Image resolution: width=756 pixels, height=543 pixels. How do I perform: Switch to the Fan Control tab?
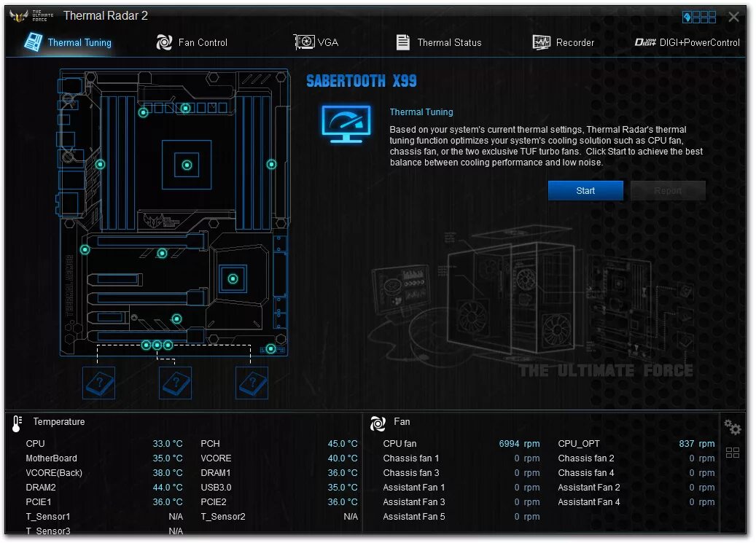192,42
